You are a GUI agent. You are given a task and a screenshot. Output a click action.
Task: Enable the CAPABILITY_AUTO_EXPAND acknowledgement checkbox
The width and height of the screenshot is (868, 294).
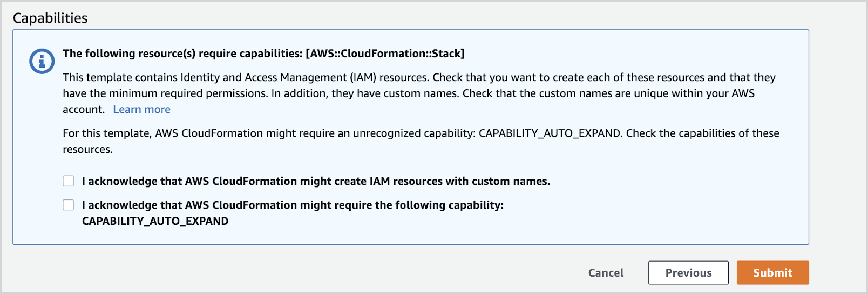point(69,205)
